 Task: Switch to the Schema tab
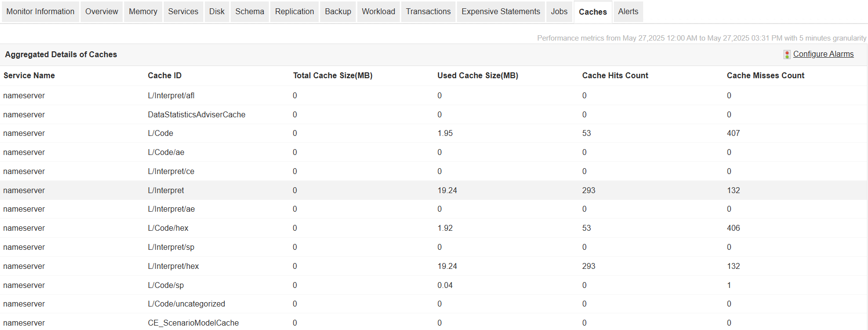click(249, 11)
